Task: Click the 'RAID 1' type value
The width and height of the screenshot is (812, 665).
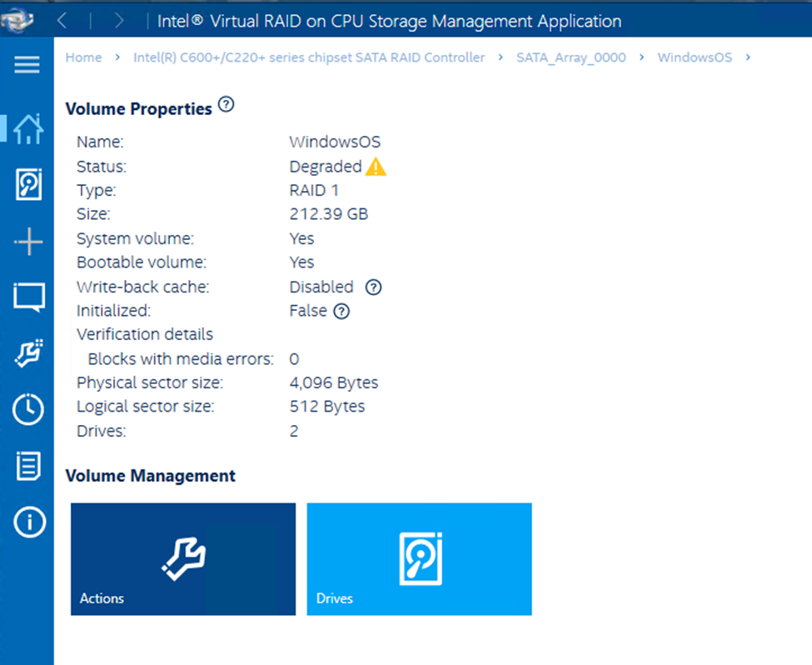Action: (x=314, y=190)
